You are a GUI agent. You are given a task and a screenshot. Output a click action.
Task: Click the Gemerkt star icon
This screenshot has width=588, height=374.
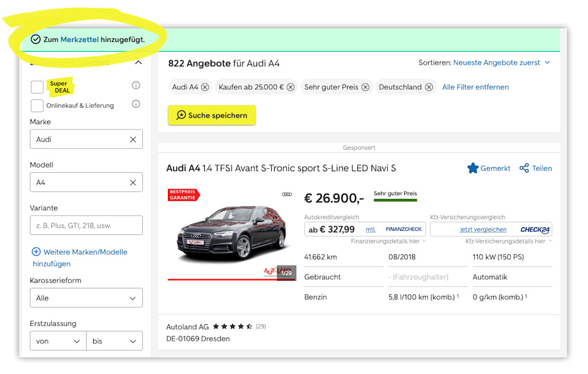click(473, 168)
